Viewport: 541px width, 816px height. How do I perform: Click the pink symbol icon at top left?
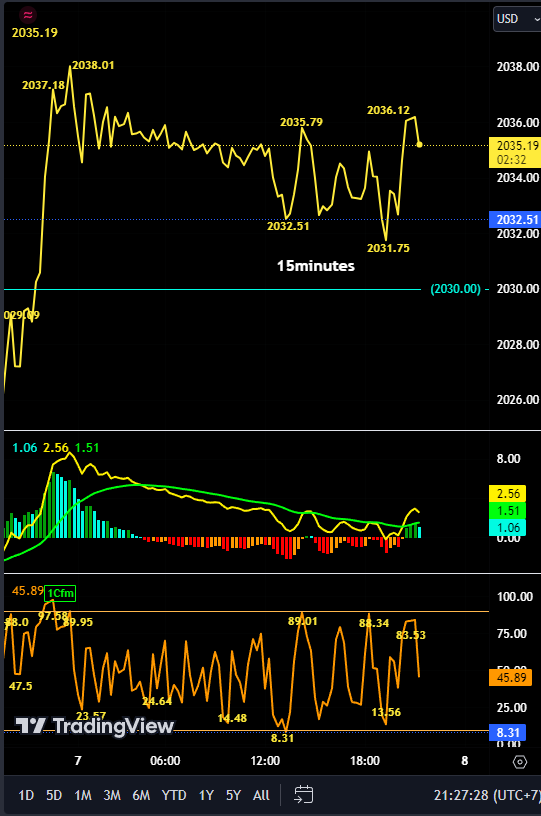click(x=28, y=14)
